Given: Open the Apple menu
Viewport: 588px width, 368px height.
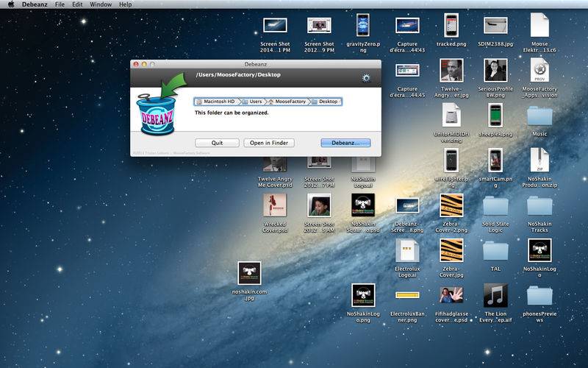Looking at the screenshot, I should [x=11, y=4].
